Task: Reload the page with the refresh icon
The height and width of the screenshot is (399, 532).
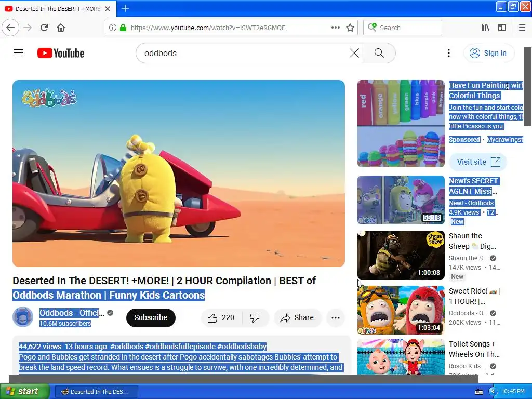Action: [44, 28]
